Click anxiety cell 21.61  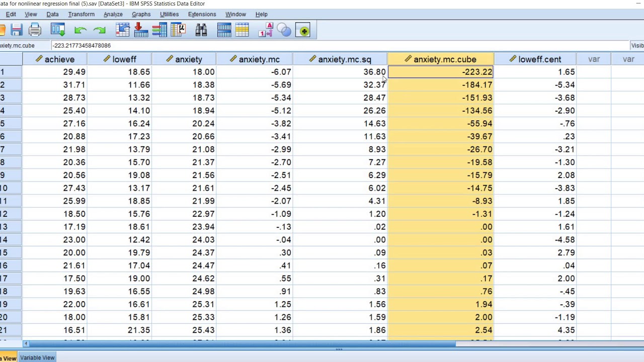click(184, 188)
